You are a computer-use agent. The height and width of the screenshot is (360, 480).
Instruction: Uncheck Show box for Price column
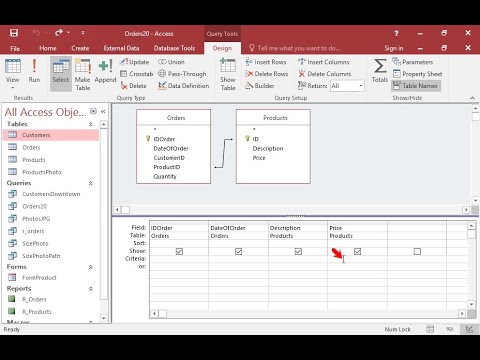click(357, 251)
